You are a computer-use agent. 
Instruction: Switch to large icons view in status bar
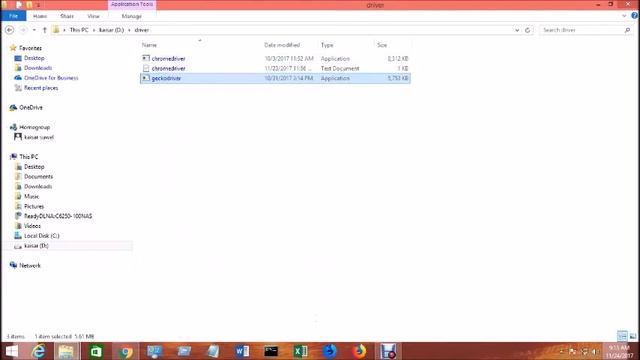pos(633,336)
